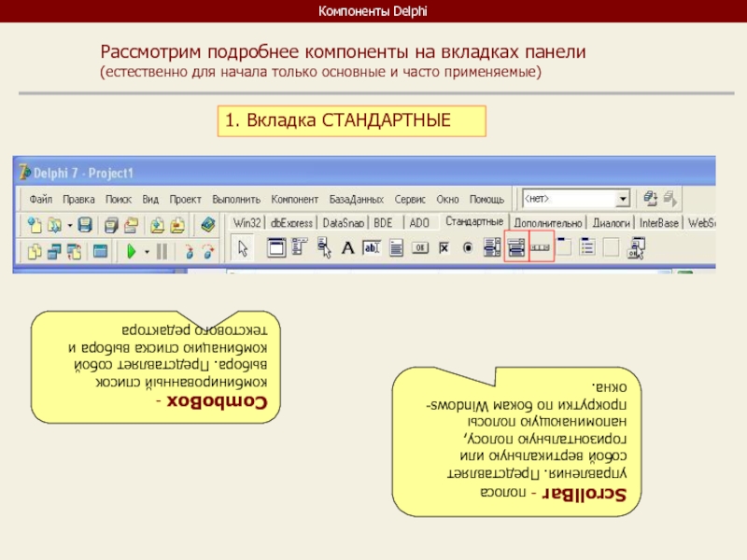Switch to the BDE palette tab
747x560 pixels.
point(383,222)
